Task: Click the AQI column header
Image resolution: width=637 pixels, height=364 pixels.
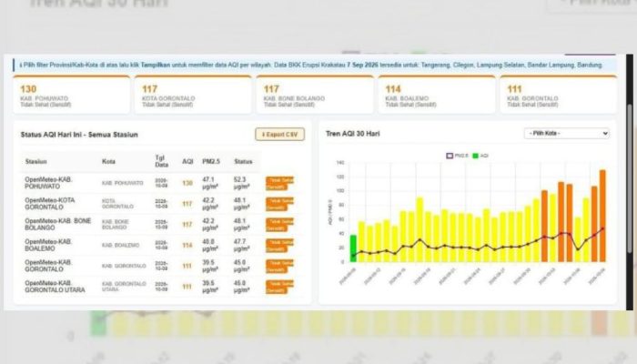Action: point(187,162)
